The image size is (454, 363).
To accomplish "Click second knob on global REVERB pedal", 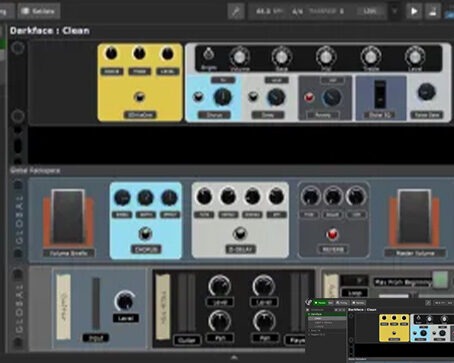I will (333, 196).
